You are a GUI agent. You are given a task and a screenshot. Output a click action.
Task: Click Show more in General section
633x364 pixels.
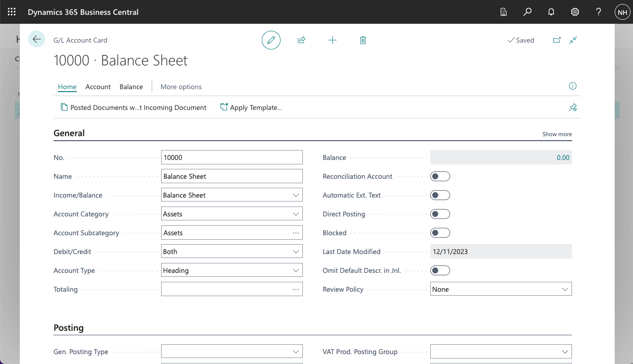tap(557, 134)
